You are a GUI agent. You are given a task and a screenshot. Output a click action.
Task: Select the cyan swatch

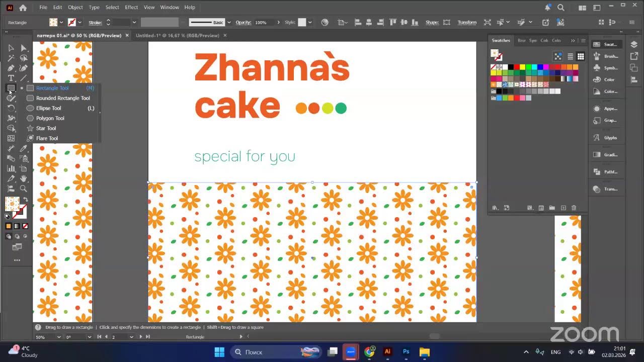click(534, 67)
